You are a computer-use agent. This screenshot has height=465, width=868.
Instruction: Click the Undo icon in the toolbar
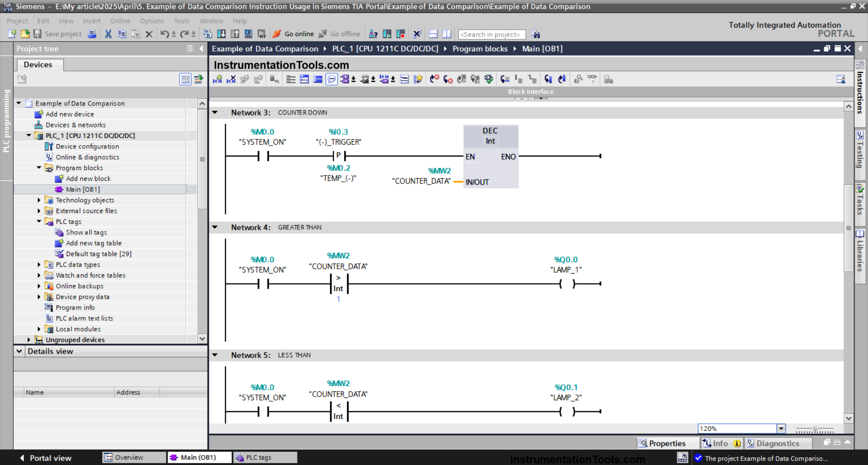coord(165,34)
